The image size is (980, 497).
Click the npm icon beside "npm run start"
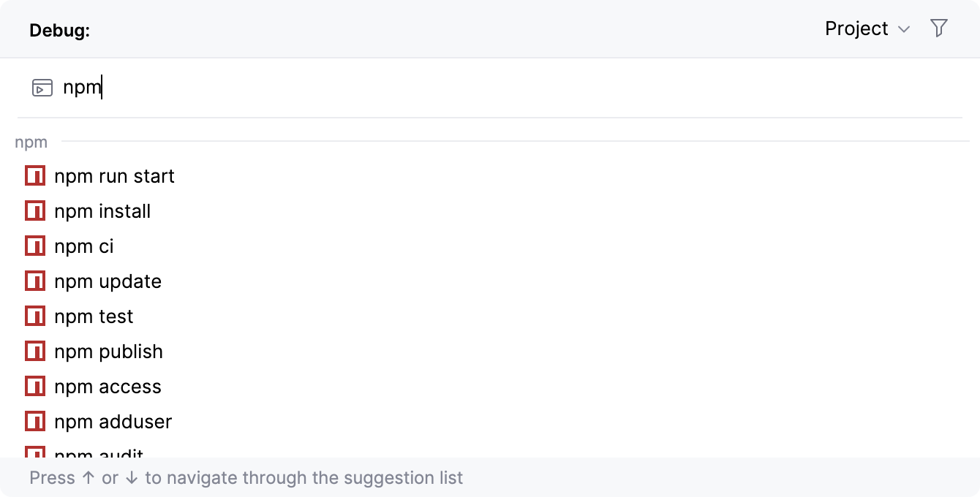coord(34,175)
